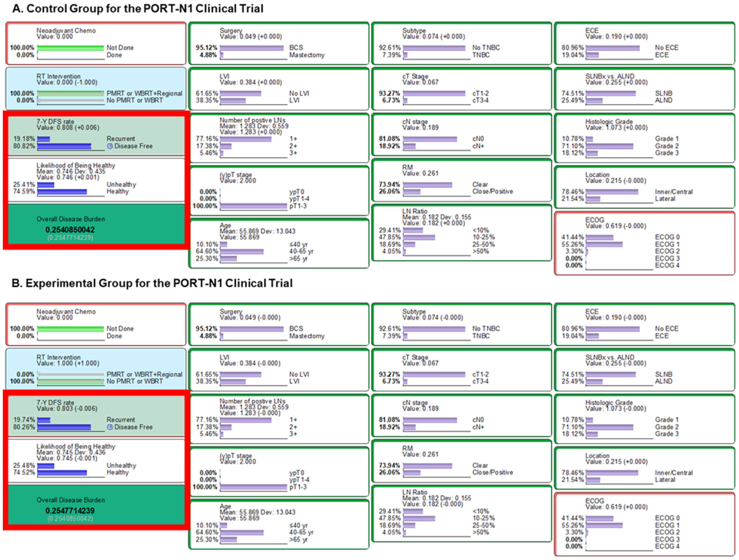
Task: Select 'Not Done' bar in panel A Neoadjuvant Chemo
Action: (x=71, y=48)
